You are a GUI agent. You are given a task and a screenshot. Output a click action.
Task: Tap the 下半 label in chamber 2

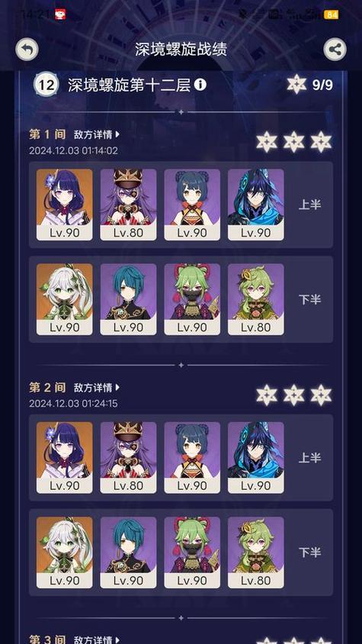(x=309, y=553)
